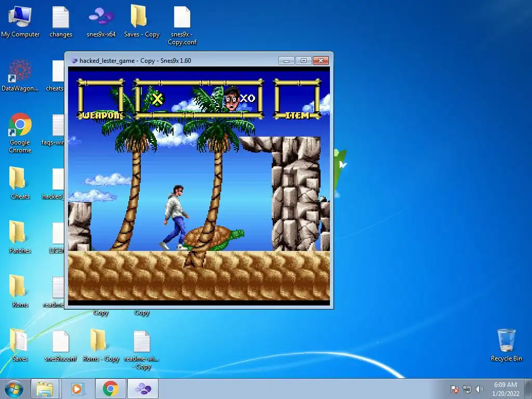The image size is (532, 399).
Task: Open the Cheats folder on desktop
Action: click(x=20, y=183)
